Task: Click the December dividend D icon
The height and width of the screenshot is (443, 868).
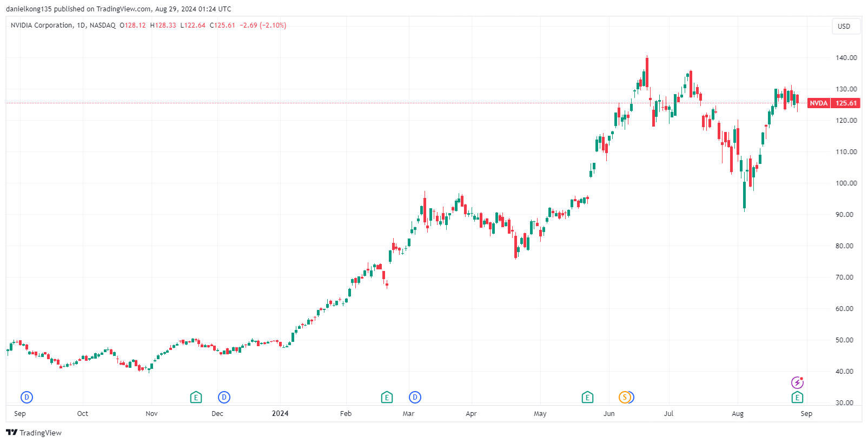Action: pyautogui.click(x=224, y=398)
